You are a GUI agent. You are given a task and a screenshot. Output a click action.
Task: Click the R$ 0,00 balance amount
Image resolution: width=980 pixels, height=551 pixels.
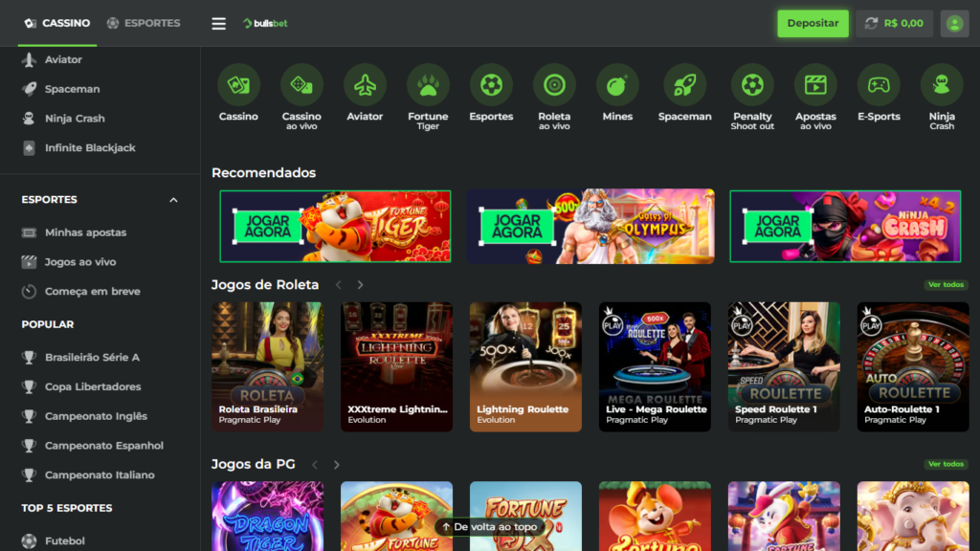click(903, 23)
